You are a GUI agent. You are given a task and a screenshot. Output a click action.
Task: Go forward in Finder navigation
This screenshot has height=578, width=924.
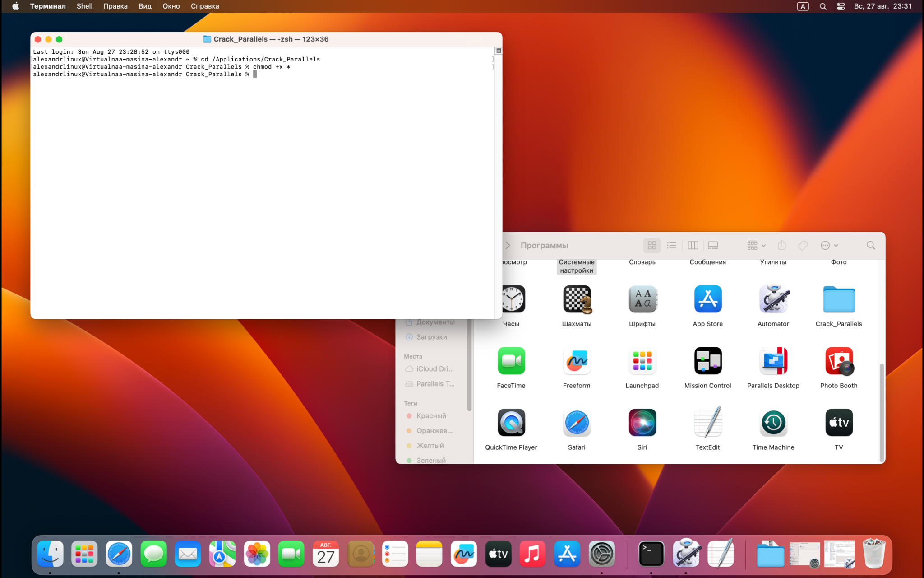tap(508, 245)
